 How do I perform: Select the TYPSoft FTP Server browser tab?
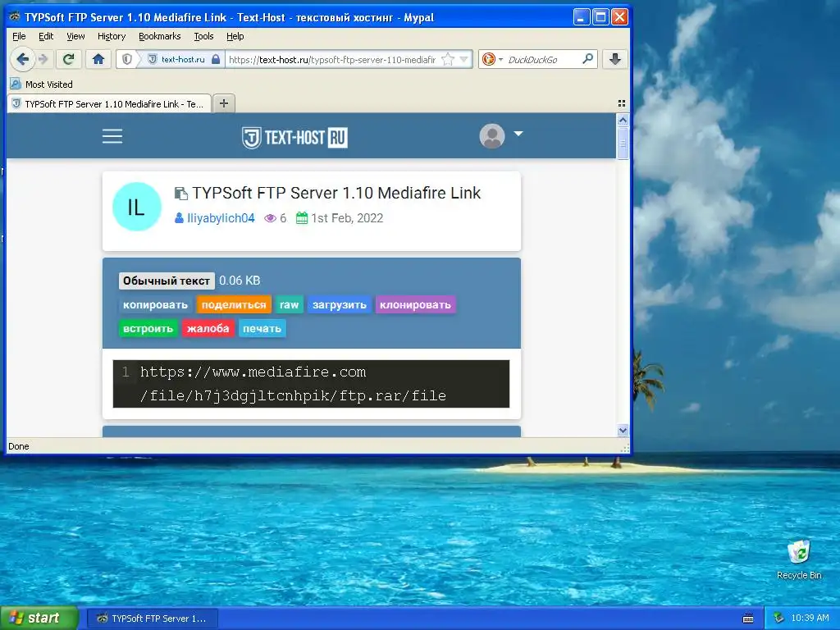109,104
